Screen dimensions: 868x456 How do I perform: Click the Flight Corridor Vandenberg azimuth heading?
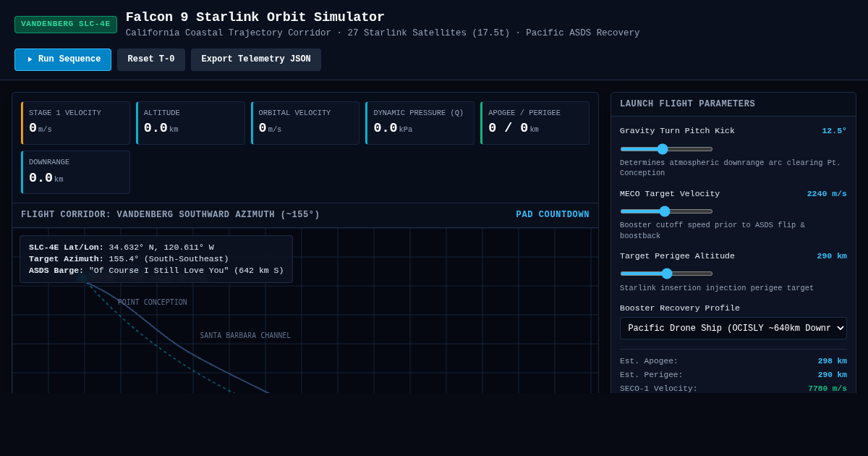coord(170,215)
